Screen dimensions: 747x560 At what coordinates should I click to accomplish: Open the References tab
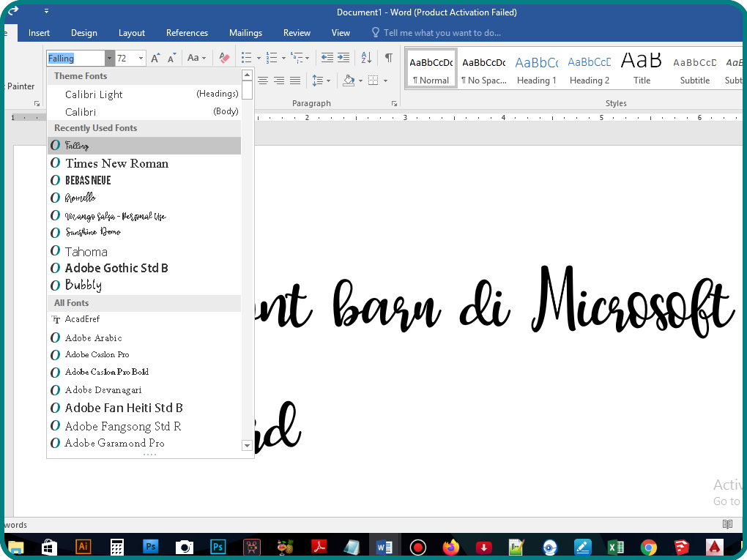click(x=187, y=33)
